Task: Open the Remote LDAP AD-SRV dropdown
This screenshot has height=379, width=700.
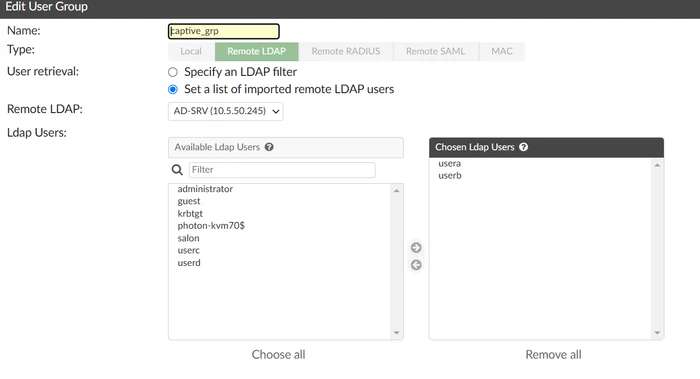Action: click(x=225, y=111)
